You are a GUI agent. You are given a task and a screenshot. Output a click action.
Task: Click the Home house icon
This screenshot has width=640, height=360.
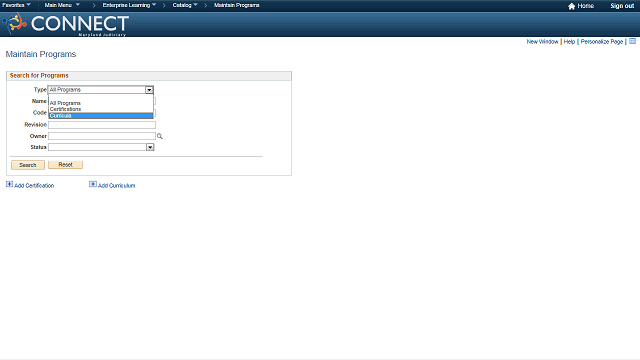pyautogui.click(x=571, y=6)
